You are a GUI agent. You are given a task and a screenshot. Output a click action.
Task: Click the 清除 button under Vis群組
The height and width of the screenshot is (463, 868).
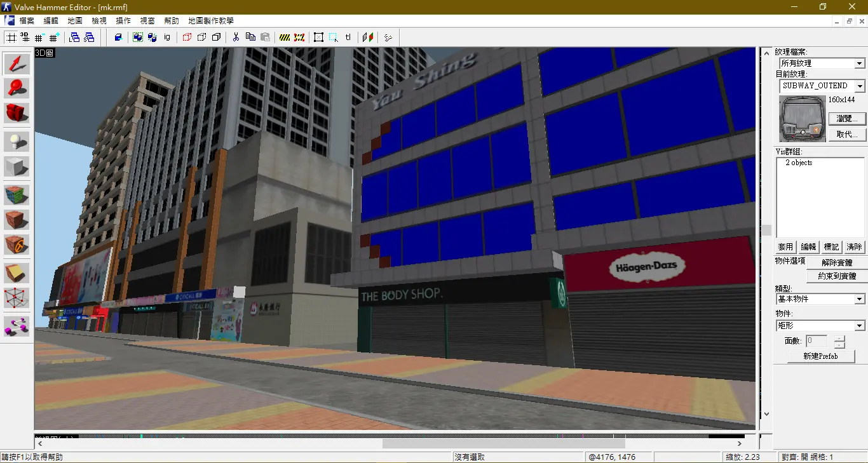854,246
